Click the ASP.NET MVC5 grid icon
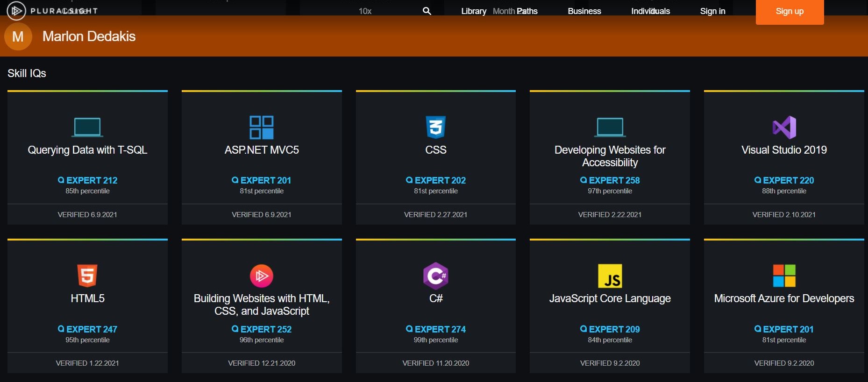Screen dimensions: 868x382 coord(262,127)
